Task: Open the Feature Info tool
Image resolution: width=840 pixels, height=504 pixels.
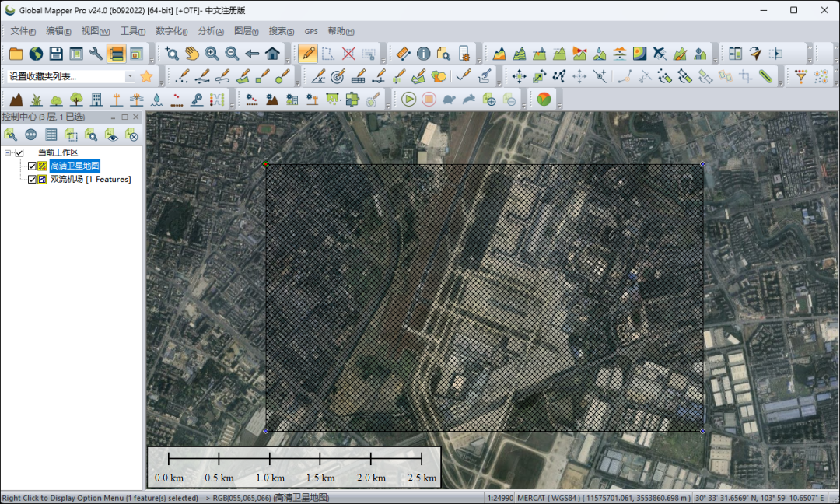Action: pyautogui.click(x=423, y=54)
